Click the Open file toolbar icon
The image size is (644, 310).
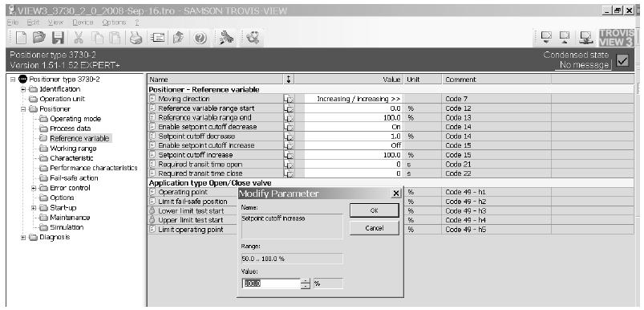click(39, 38)
